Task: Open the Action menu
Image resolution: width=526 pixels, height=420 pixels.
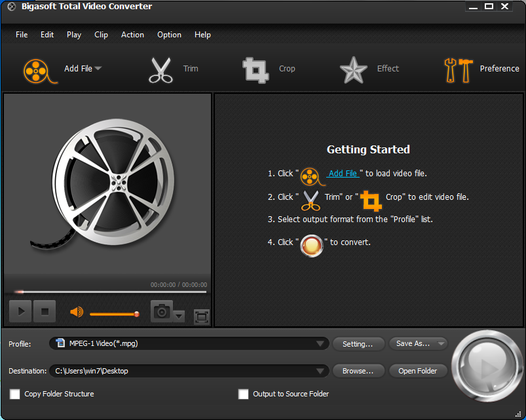Action: [x=132, y=35]
